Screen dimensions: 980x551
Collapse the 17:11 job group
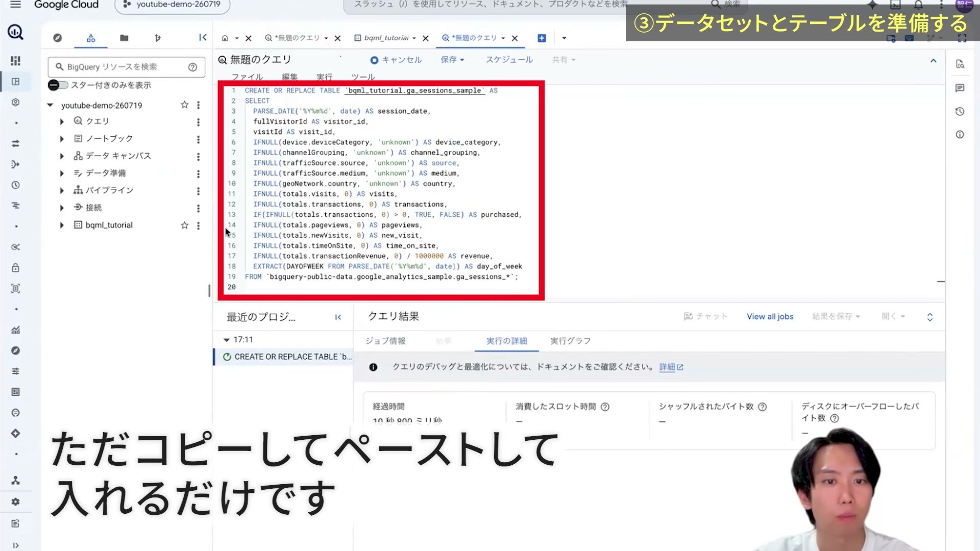[x=226, y=340]
